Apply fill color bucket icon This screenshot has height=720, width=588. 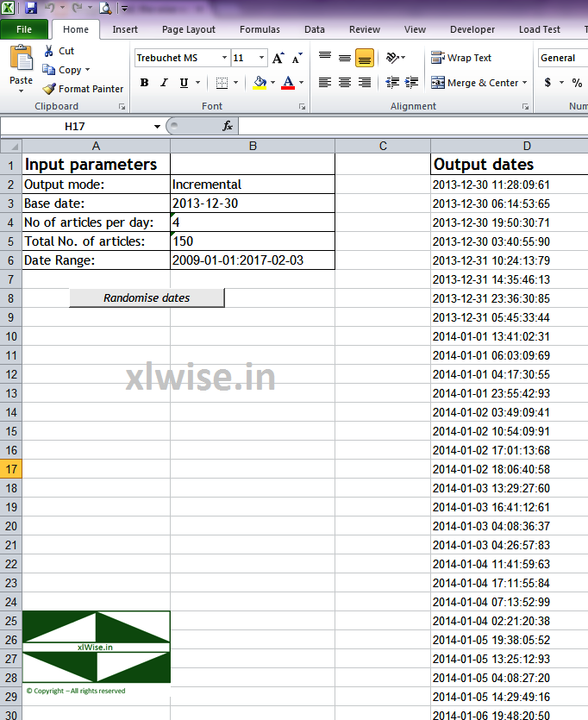[x=260, y=83]
